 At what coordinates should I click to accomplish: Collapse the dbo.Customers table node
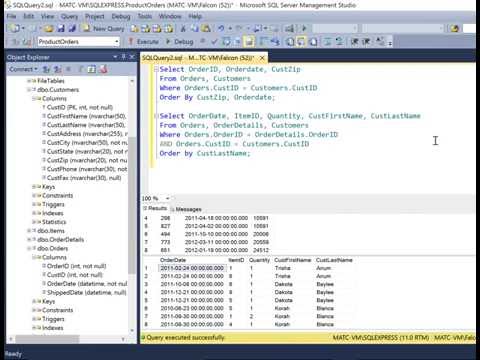29,90
